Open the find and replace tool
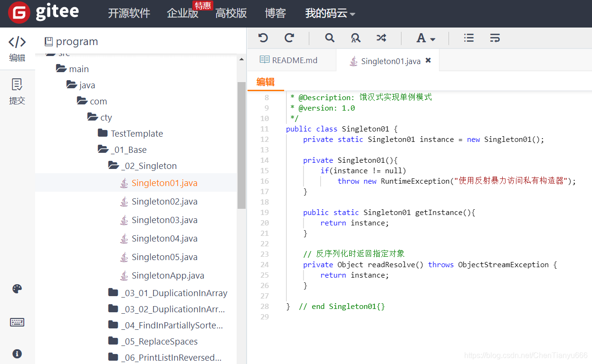 click(x=355, y=38)
